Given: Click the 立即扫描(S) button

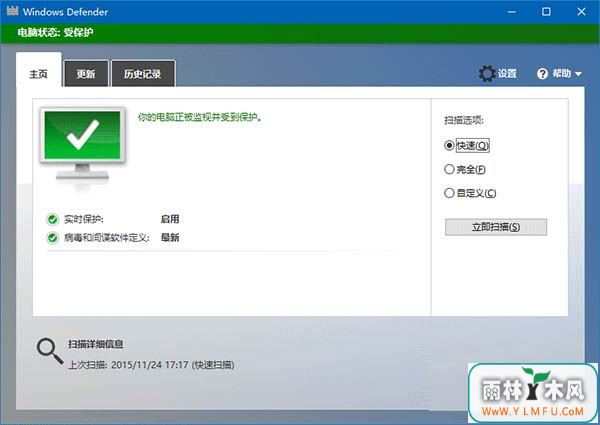Looking at the screenshot, I should pyautogui.click(x=496, y=227).
